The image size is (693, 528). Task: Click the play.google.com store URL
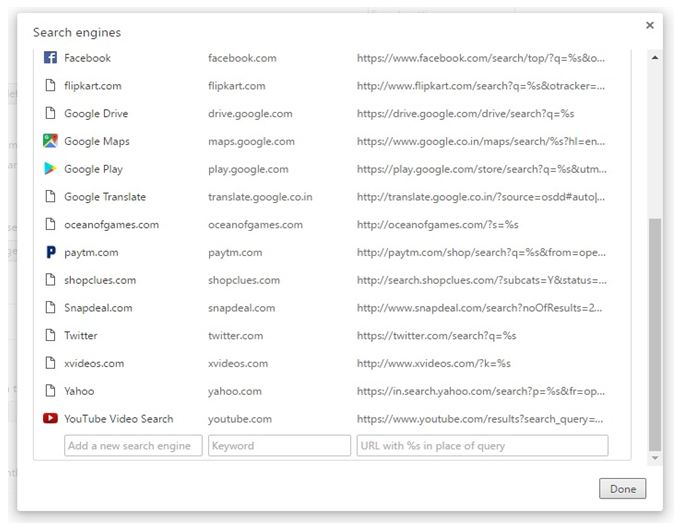pos(482,169)
